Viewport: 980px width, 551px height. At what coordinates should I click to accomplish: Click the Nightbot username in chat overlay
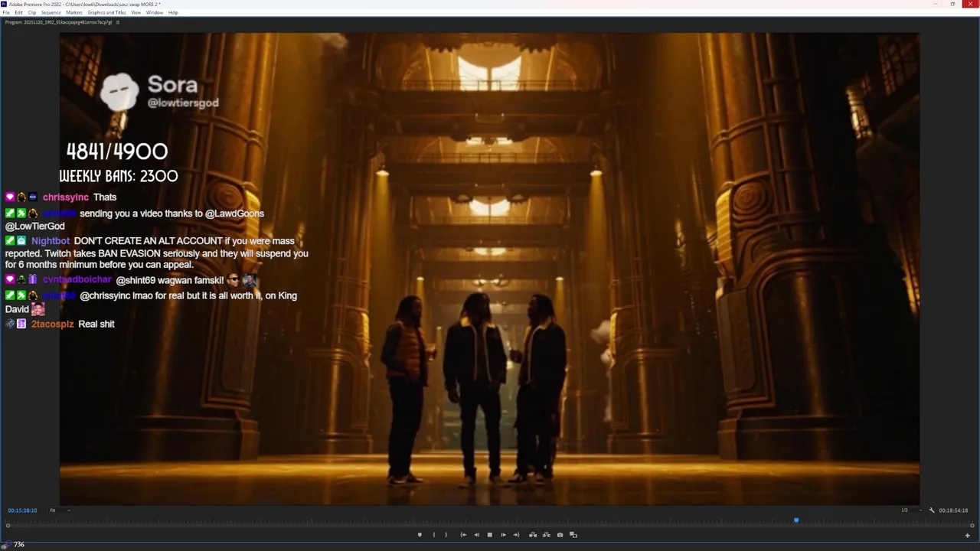[x=51, y=241]
